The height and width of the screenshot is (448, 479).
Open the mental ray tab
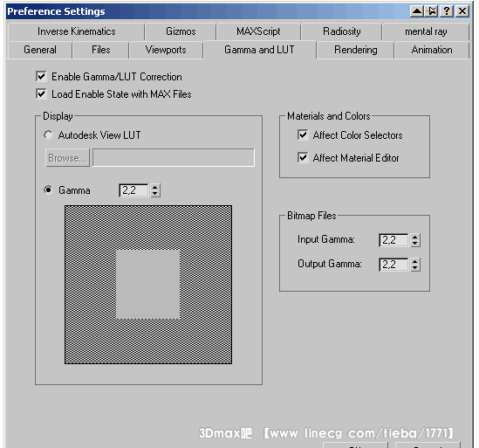point(426,31)
